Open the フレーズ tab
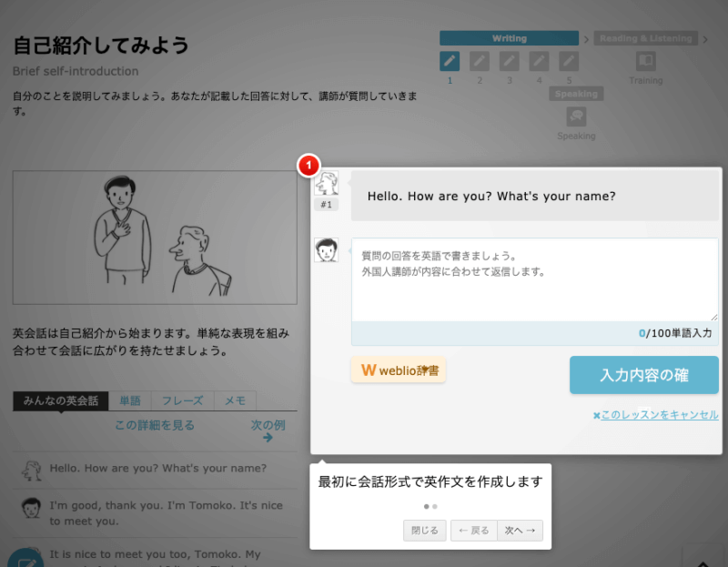The width and height of the screenshot is (728, 567). click(181, 400)
